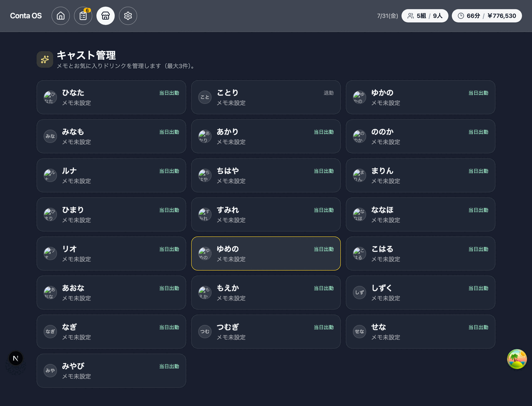Open the highlighted ゆめの cast card
532x406 pixels.
click(x=266, y=253)
